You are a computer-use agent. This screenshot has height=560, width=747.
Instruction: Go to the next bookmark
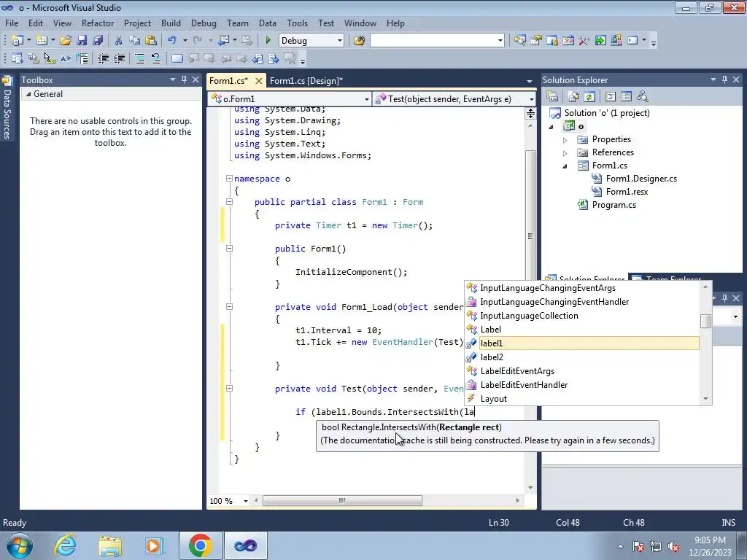click(x=209, y=58)
